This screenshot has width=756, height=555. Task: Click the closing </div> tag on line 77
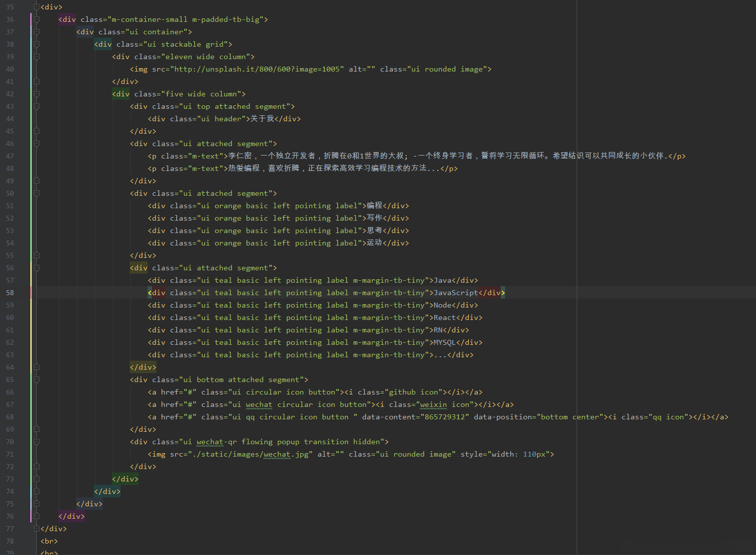pyautogui.click(x=54, y=529)
